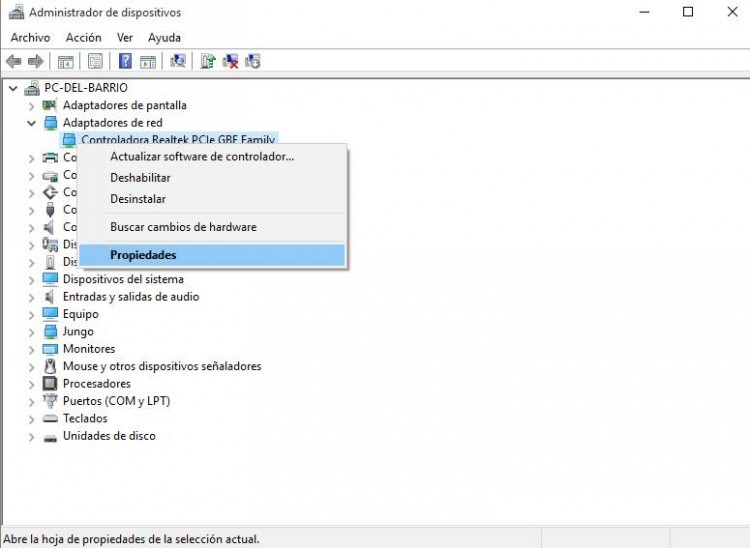Expand the Procesadores tree node
The height and width of the screenshot is (548, 750).
point(32,384)
